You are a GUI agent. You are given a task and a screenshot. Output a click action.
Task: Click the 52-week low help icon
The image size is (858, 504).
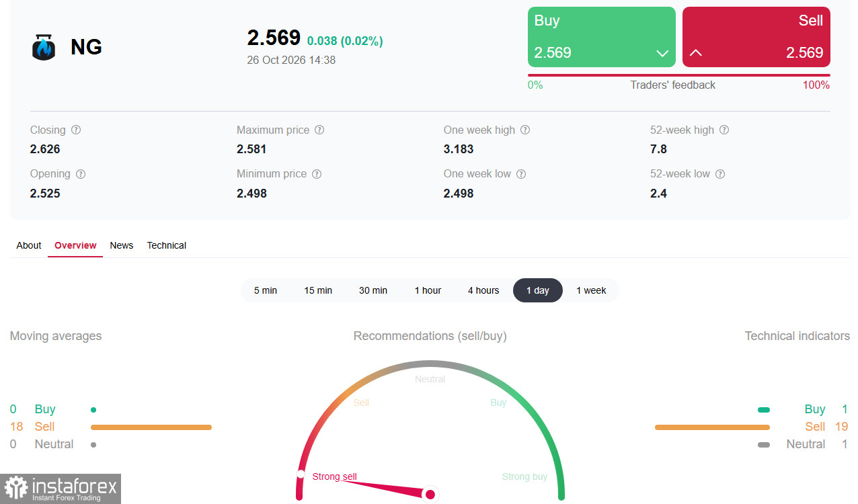(x=720, y=174)
